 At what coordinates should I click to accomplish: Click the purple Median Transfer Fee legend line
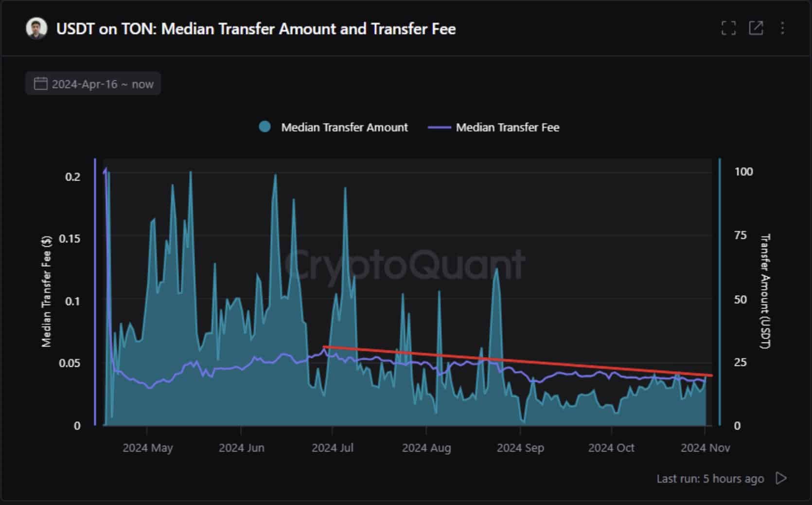439,127
